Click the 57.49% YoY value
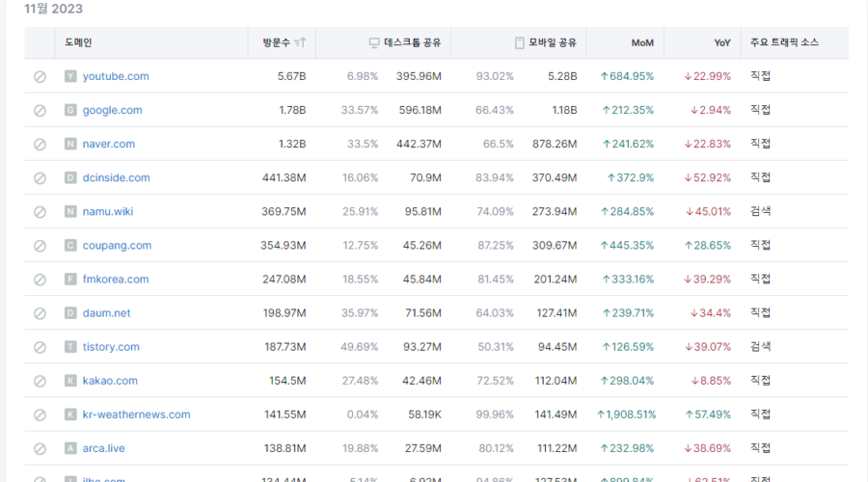The height and width of the screenshot is (482, 868). point(708,414)
